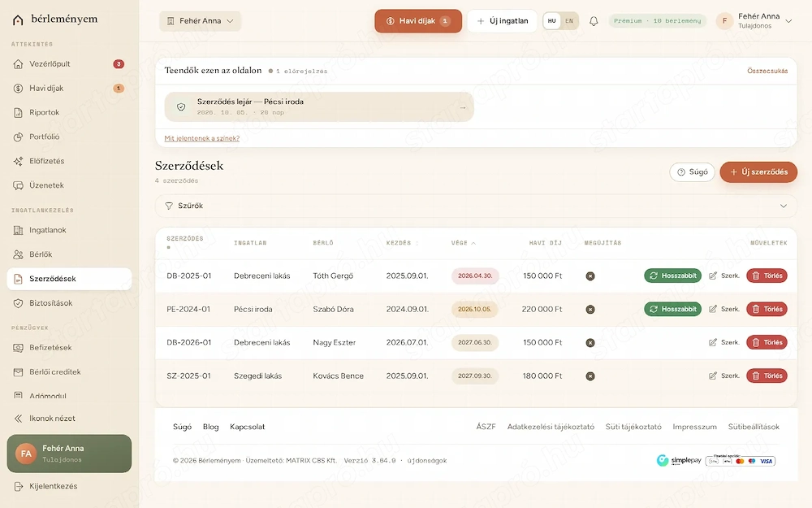Click the bérleményem house logo
This screenshot has height=508, width=812.
(x=18, y=20)
